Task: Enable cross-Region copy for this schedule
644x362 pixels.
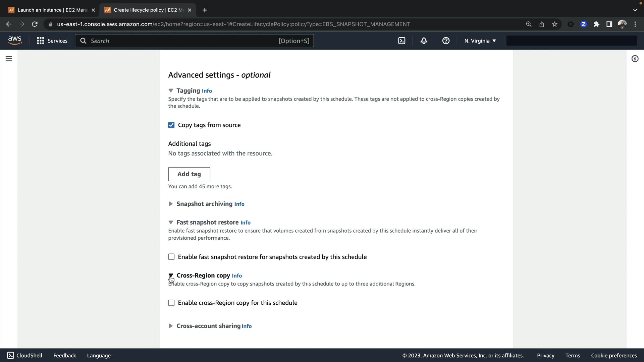Action: click(x=171, y=303)
